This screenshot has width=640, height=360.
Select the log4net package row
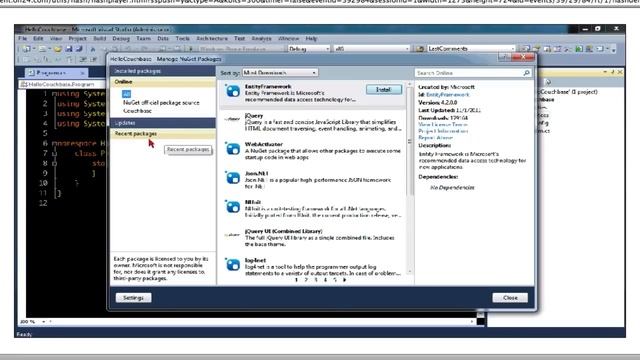pos(312,267)
